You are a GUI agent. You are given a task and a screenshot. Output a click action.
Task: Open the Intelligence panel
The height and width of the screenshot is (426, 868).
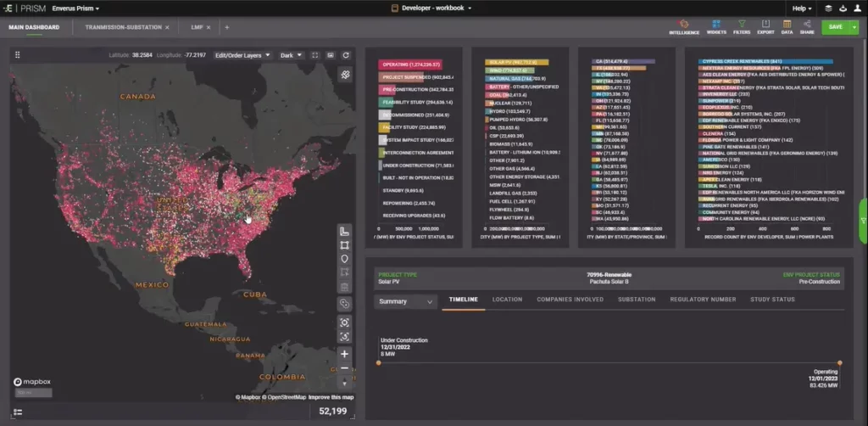(x=683, y=27)
